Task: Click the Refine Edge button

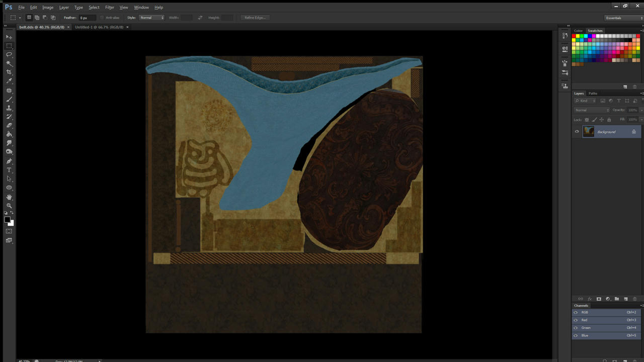Action: pos(255,18)
